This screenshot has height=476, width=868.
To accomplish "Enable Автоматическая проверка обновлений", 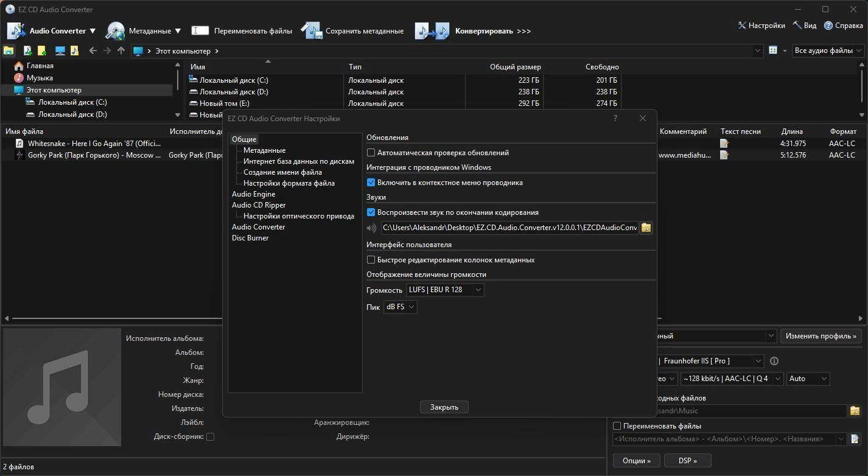I will [371, 153].
